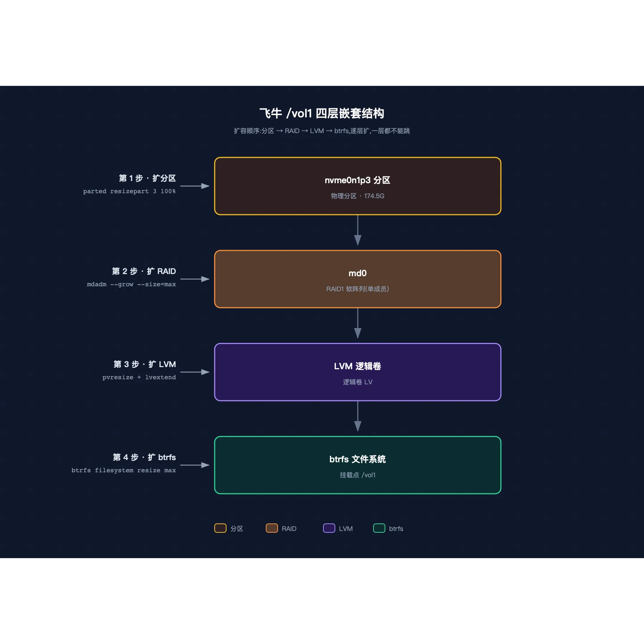Select the nvme0n1p3 分区 box
644x644 pixels.
[358, 186]
